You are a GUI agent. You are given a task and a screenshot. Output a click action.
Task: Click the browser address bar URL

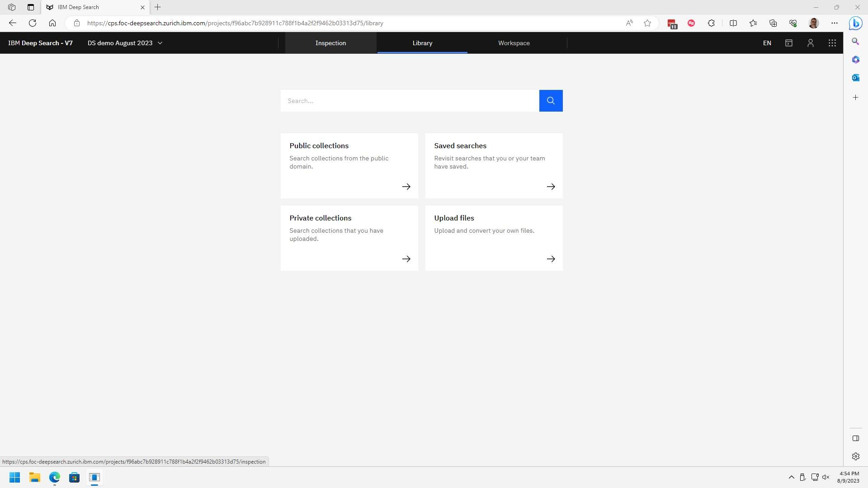tap(235, 23)
